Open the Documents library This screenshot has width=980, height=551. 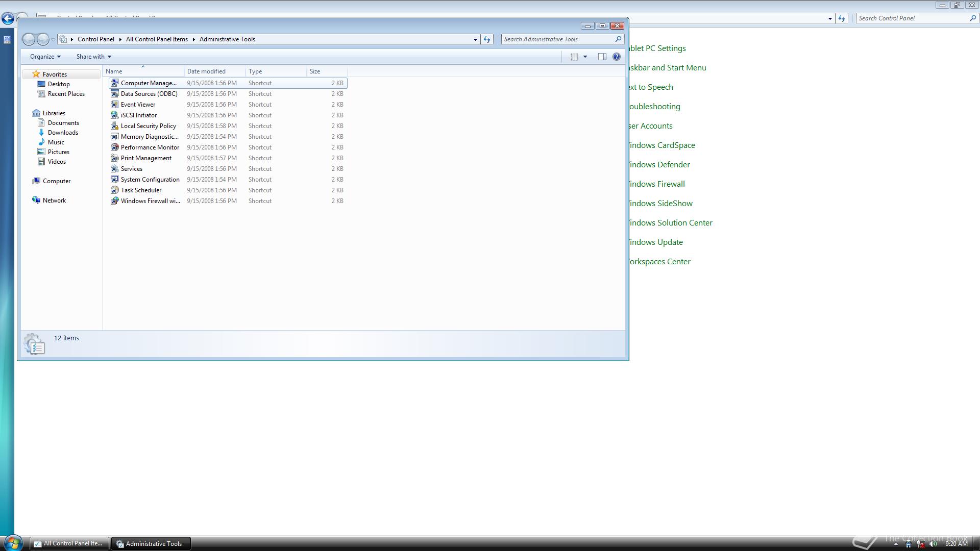pyautogui.click(x=63, y=123)
